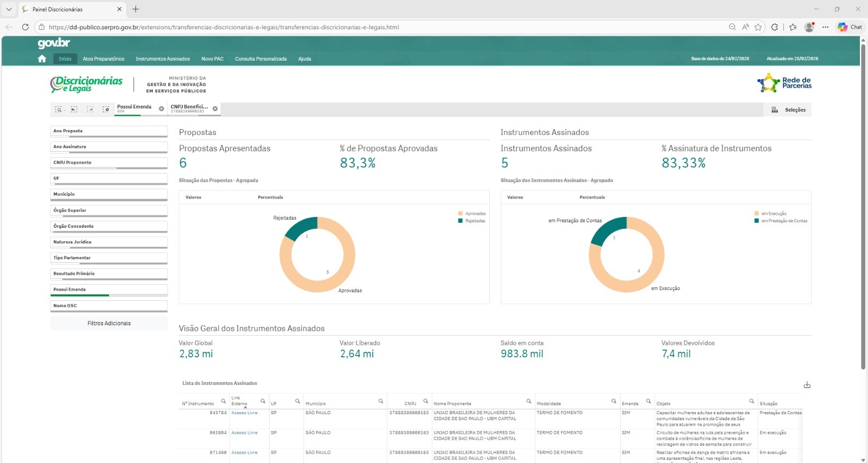Viewport: 868px width, 463px height.
Task: Expand the Ano Proposta filter
Action: click(x=108, y=131)
